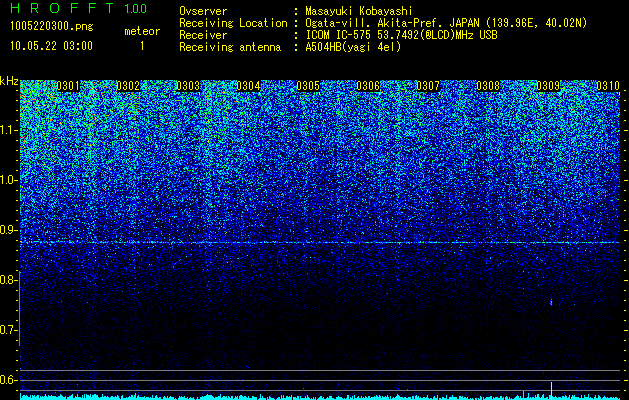Click the 0.7 frequency axis label
Screen dimensions: 629x400
tap(9, 330)
